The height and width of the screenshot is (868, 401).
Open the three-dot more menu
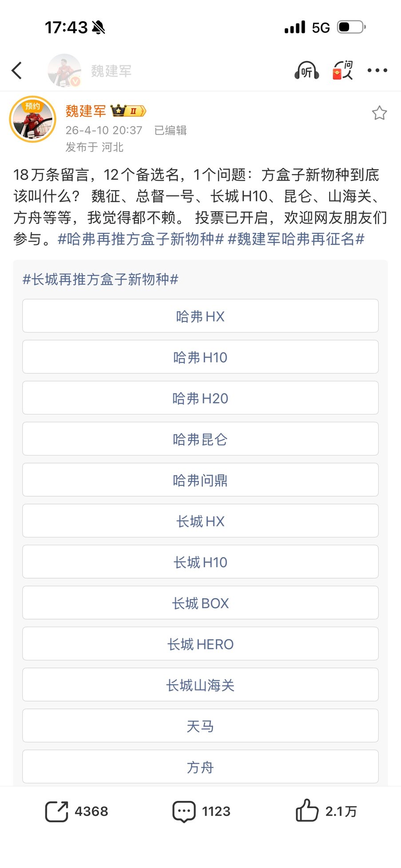(x=377, y=71)
